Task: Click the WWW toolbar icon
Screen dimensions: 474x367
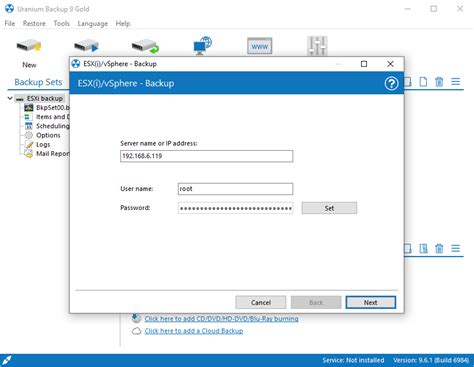Action: [260, 46]
